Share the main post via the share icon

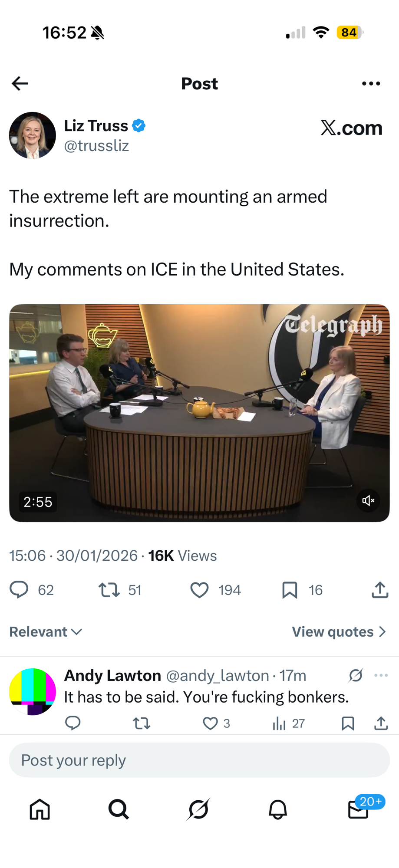(380, 590)
